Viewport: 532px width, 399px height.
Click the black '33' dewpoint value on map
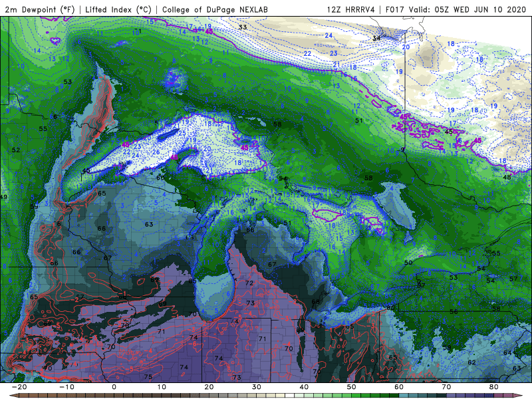point(242,27)
